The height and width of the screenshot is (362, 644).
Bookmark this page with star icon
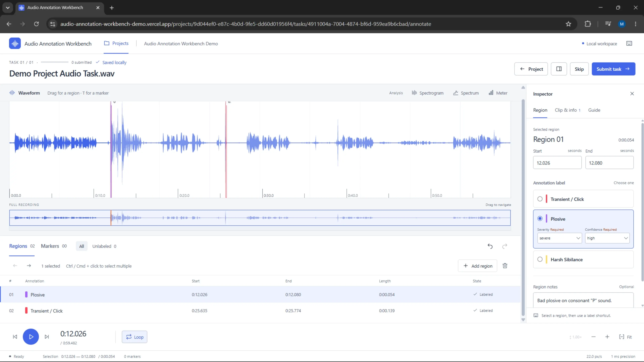pyautogui.click(x=569, y=24)
